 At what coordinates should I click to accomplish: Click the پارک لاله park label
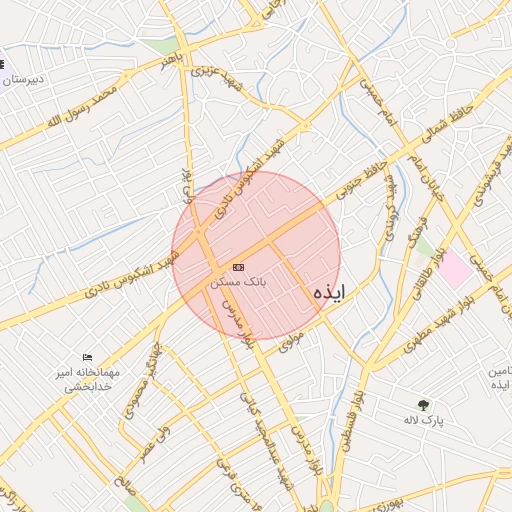(424, 420)
